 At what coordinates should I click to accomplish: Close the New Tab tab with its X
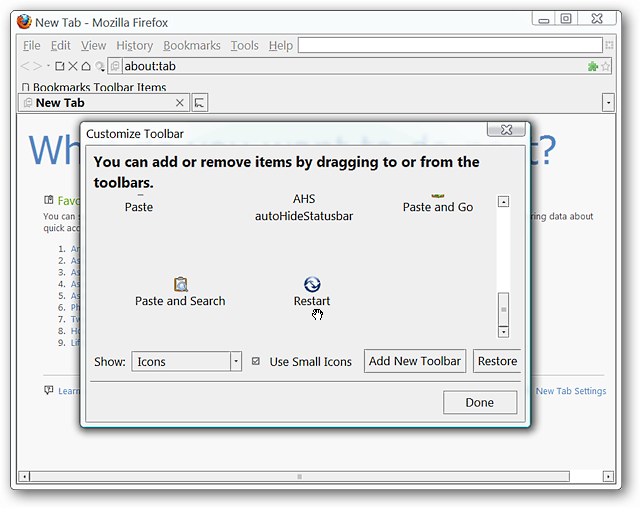tap(180, 103)
